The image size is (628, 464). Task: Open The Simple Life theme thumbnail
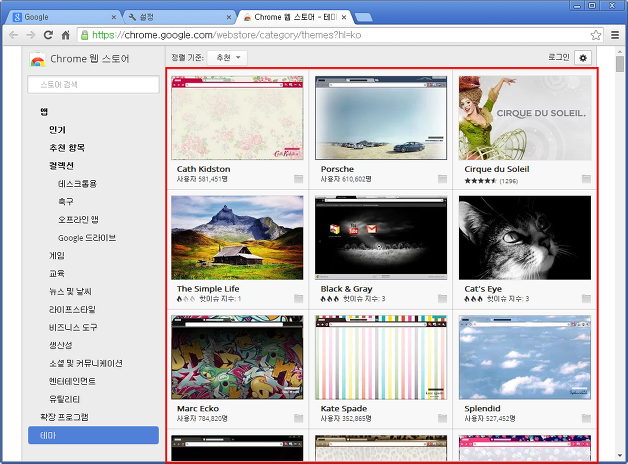237,237
